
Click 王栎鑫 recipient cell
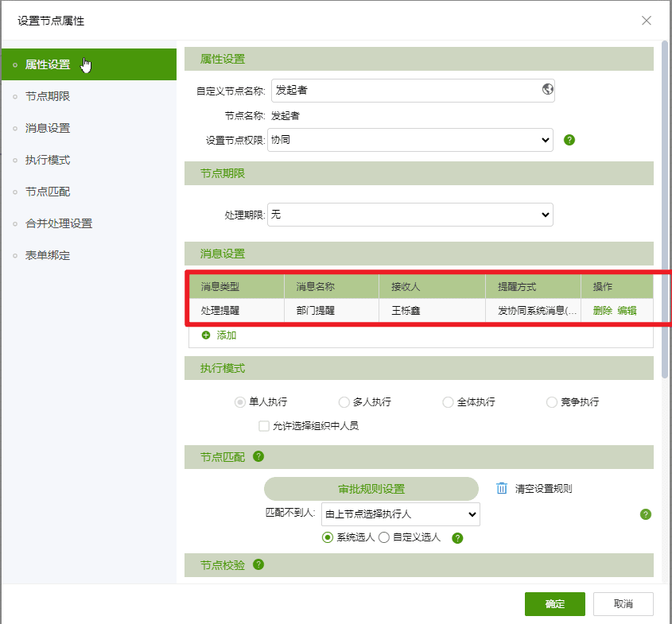[432, 310]
